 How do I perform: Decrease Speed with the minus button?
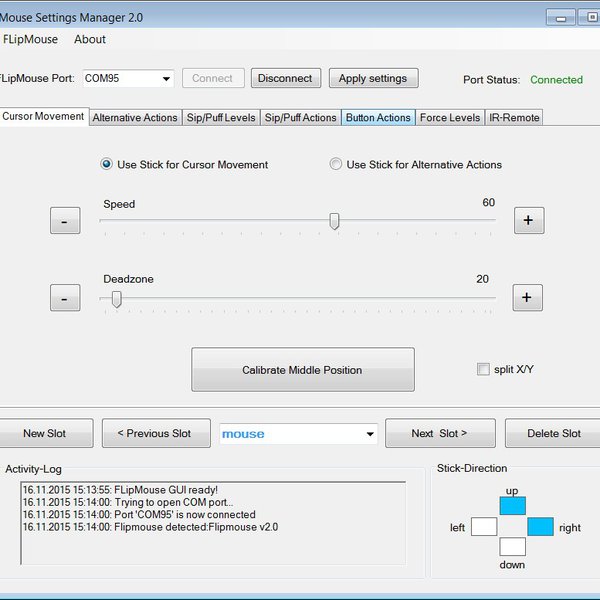[64, 221]
